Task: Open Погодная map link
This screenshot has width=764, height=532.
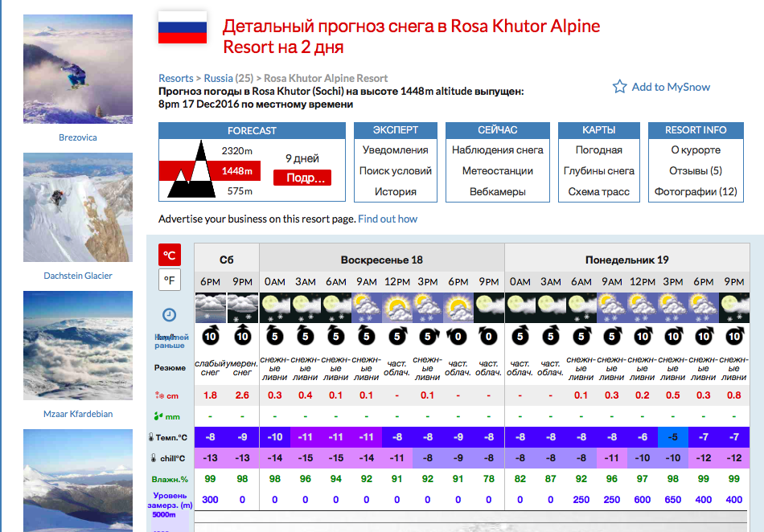Action: coord(599,150)
